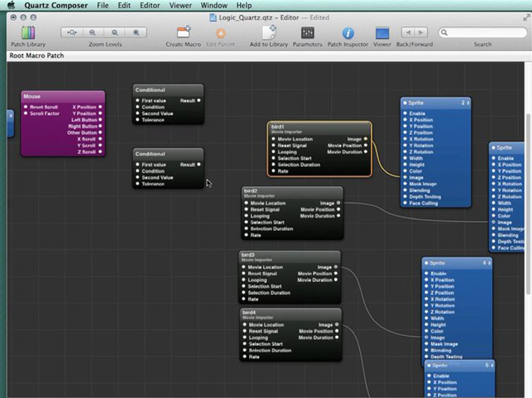Image resolution: width=532 pixels, height=398 pixels.
Task: Click "Face Culling" on Sprite 2
Action: click(424, 203)
